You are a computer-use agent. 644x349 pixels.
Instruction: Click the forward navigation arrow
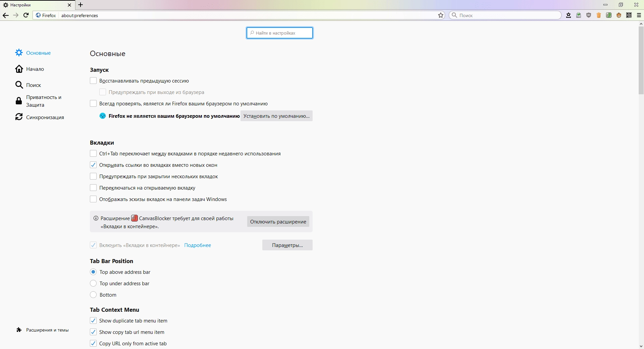[x=16, y=15]
